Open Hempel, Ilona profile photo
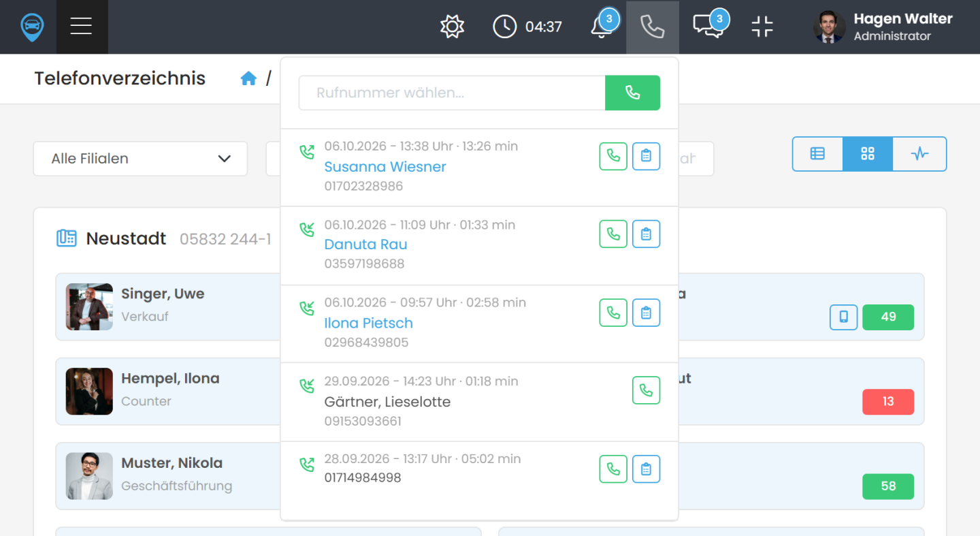 tap(89, 392)
